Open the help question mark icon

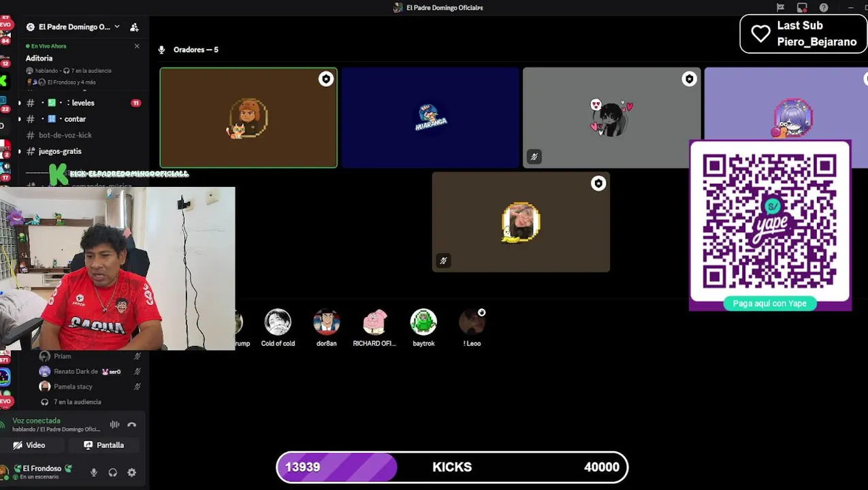824,7
